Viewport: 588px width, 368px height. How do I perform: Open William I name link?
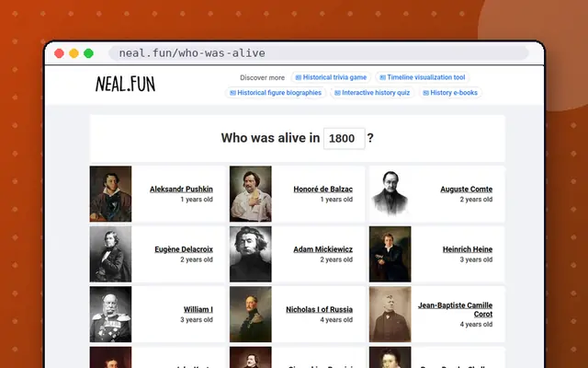[198, 309]
